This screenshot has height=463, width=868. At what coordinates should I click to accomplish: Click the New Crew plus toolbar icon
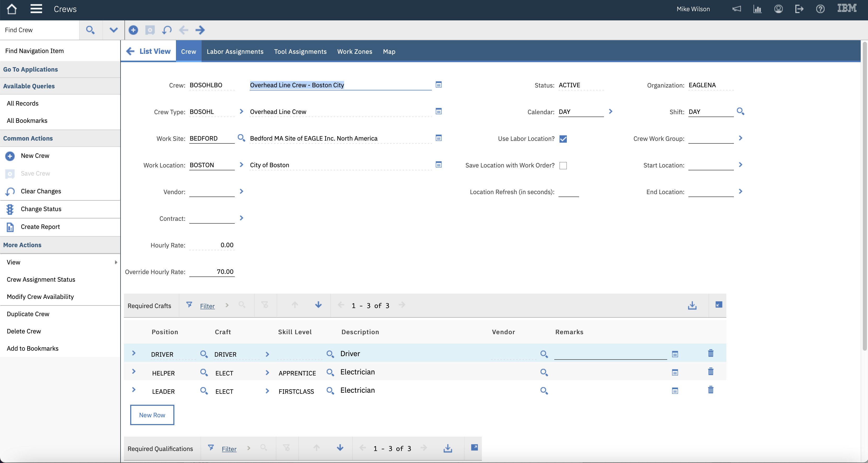133,30
